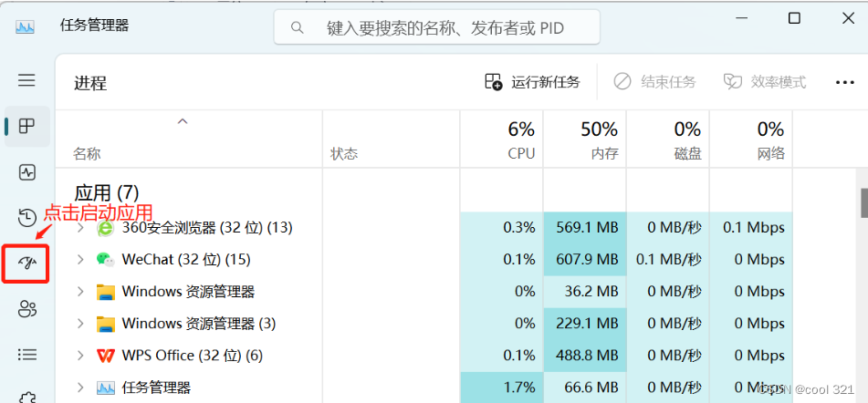This screenshot has width=868, height=403.
Task: Open the Performance sidebar icon
Action: (x=27, y=172)
